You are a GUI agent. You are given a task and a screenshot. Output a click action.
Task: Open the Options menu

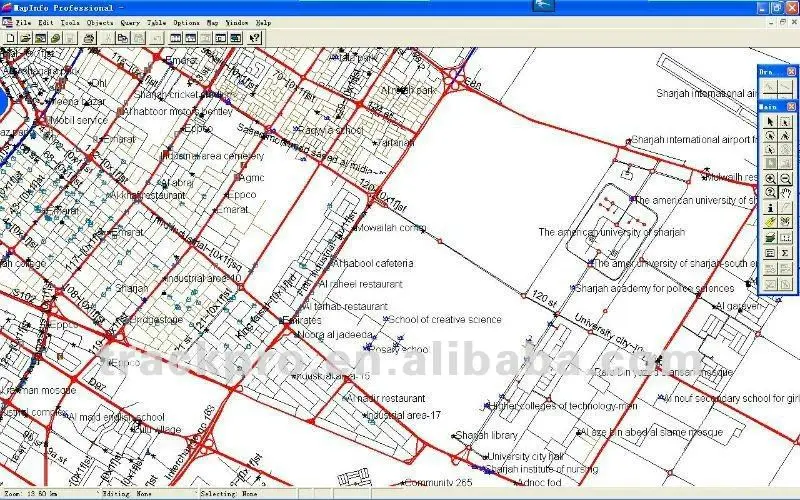[186, 22]
